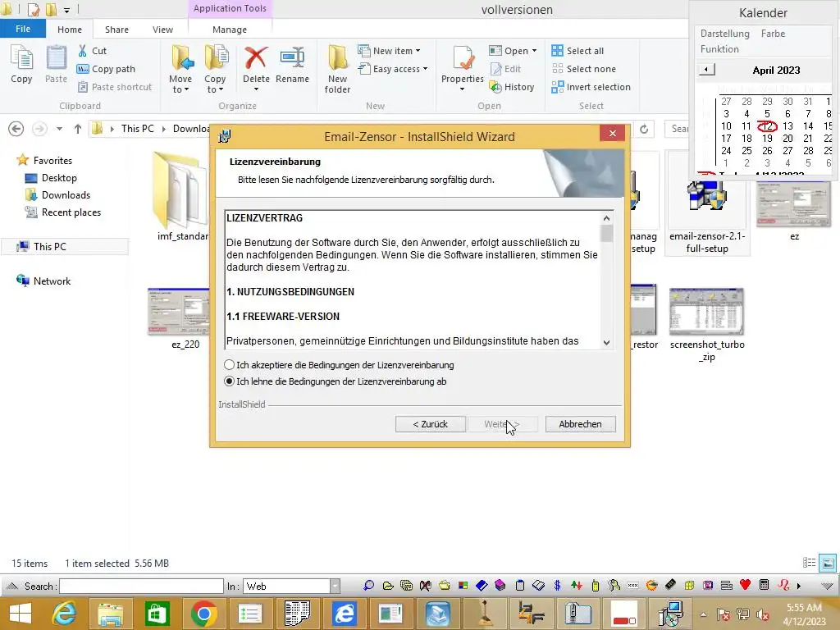Open the Darstellung menu in Kalender
This screenshot has height=630, width=840.
pyautogui.click(x=725, y=33)
